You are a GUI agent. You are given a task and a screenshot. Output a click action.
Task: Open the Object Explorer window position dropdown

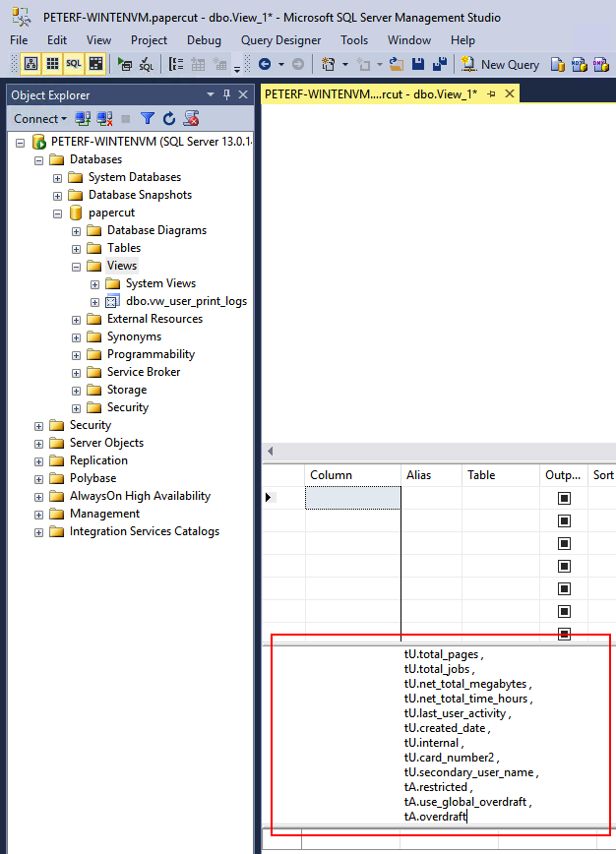[211, 94]
